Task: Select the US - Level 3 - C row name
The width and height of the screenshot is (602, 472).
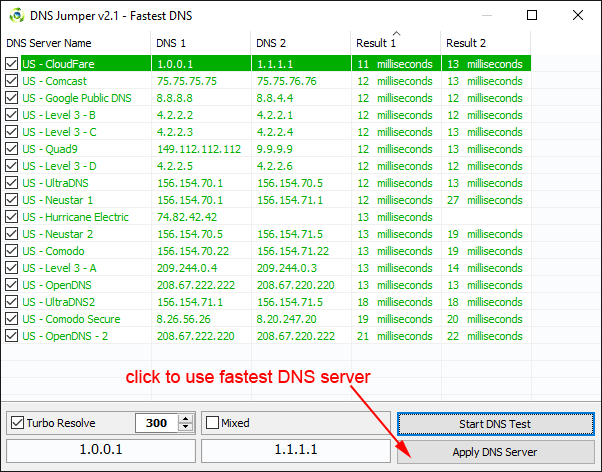Action: 59,132
